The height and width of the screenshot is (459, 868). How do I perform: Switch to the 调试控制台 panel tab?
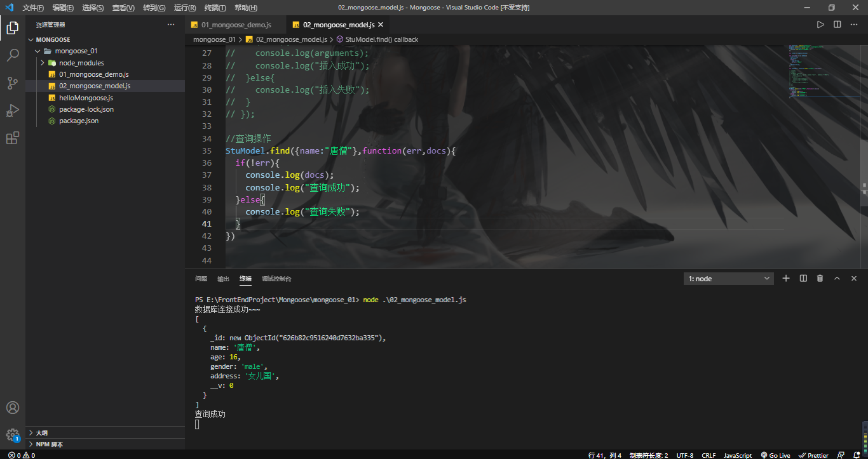point(276,279)
